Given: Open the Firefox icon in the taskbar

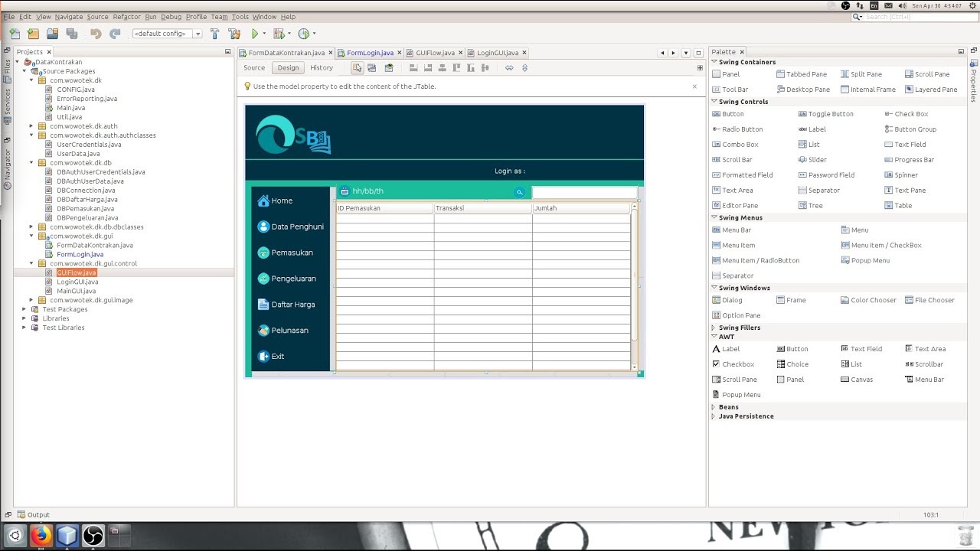Looking at the screenshot, I should 41,535.
